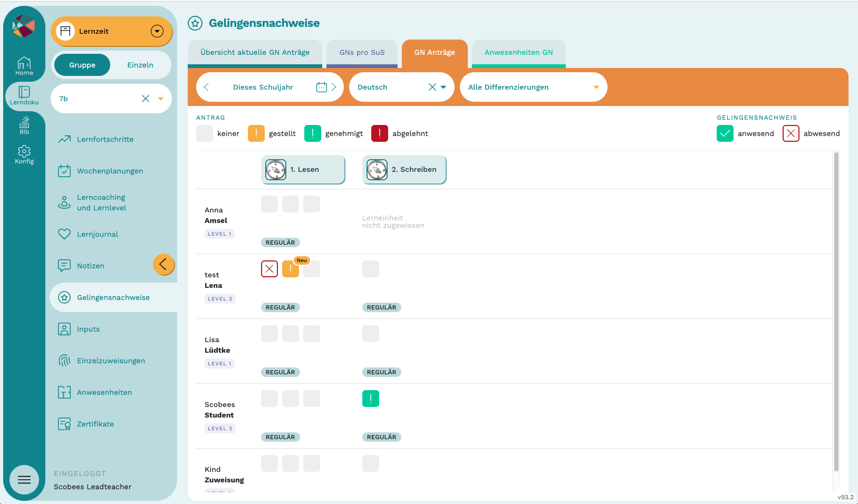The width and height of the screenshot is (858, 504).
Task: Click first empty box for Anna Amsel
Action: click(x=269, y=204)
